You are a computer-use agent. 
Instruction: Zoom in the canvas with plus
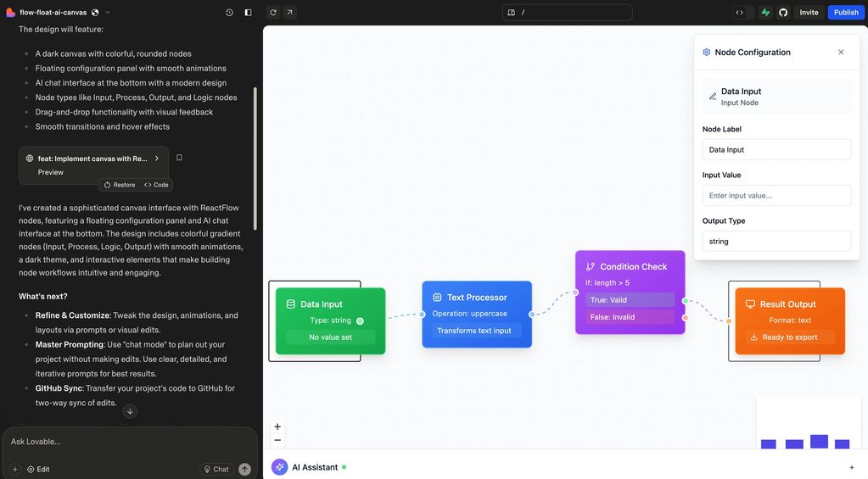[x=277, y=426]
